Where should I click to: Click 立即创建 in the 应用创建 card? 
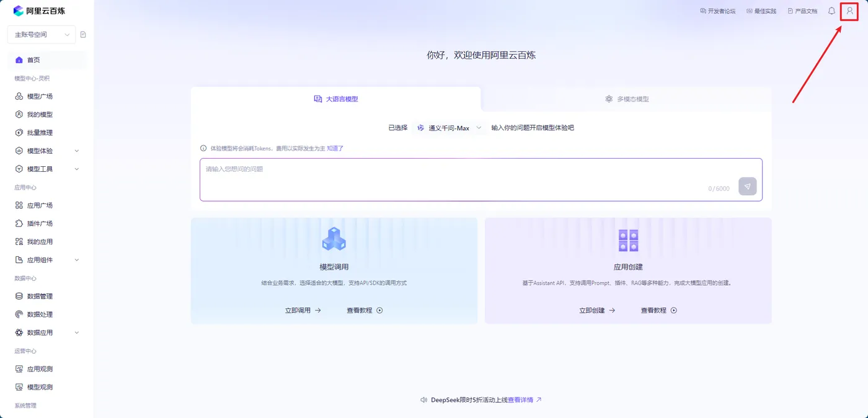click(597, 310)
